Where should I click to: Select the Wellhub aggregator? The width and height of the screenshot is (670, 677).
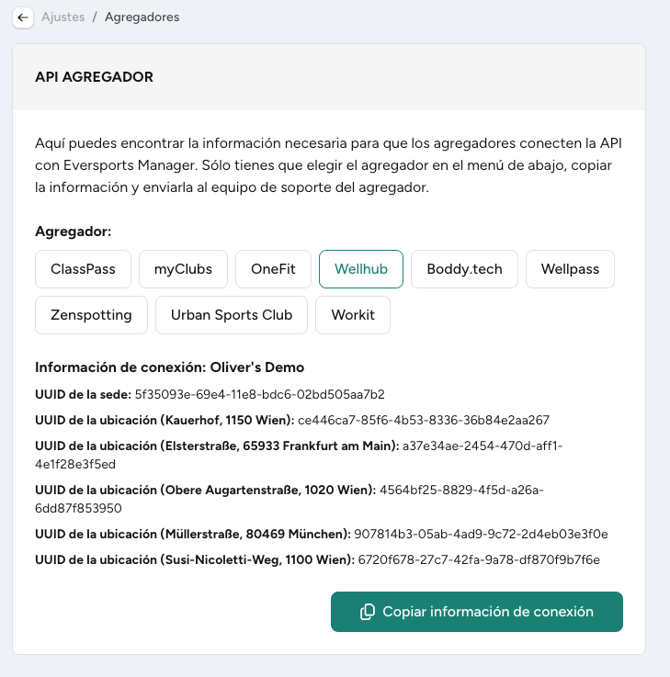[361, 269]
